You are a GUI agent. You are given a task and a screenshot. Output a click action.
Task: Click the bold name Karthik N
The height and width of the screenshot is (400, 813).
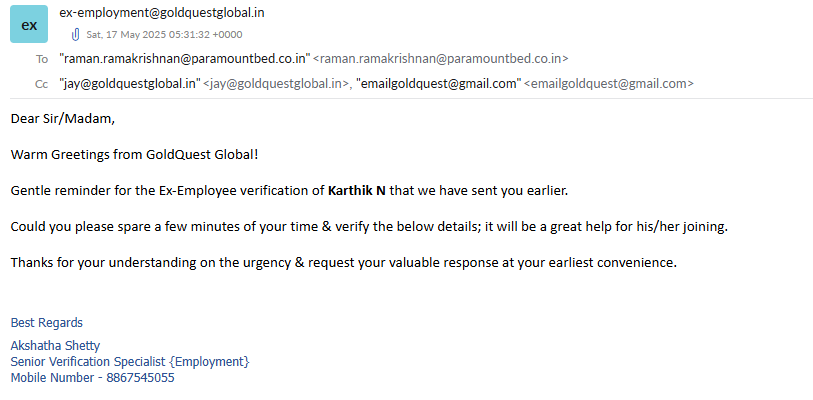pos(357,190)
